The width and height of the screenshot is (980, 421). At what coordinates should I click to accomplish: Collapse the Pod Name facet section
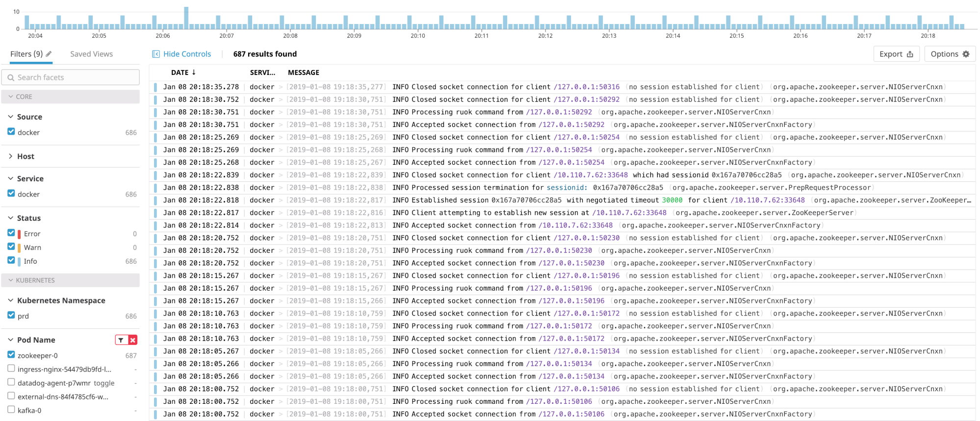pos(10,340)
